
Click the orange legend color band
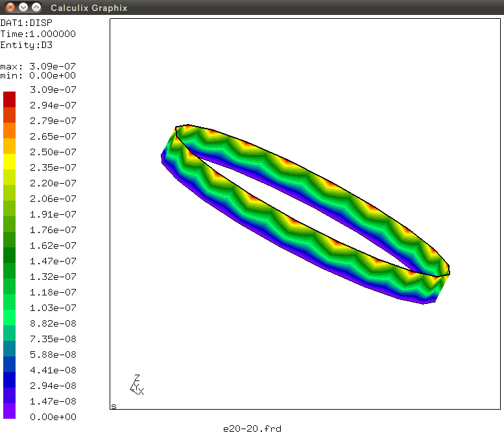pyautogui.click(x=9, y=131)
